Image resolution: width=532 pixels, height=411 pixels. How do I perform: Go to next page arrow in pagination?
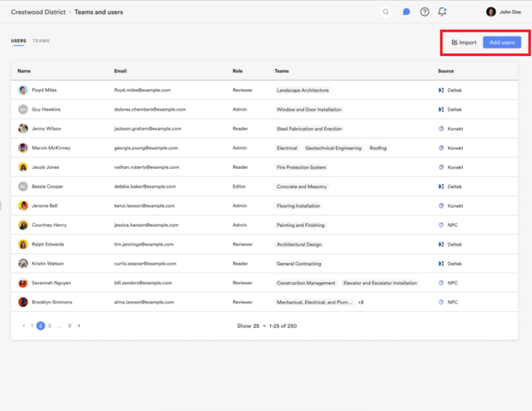79,326
